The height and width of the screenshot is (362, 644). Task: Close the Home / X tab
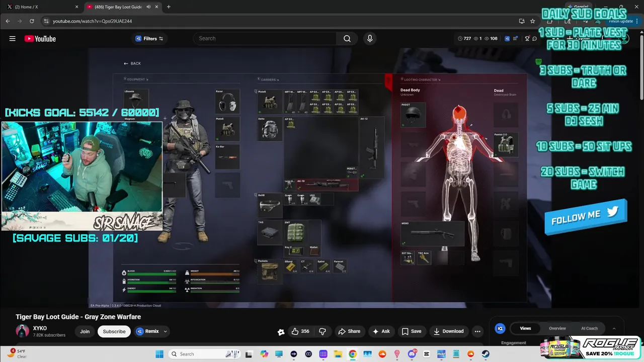click(76, 7)
